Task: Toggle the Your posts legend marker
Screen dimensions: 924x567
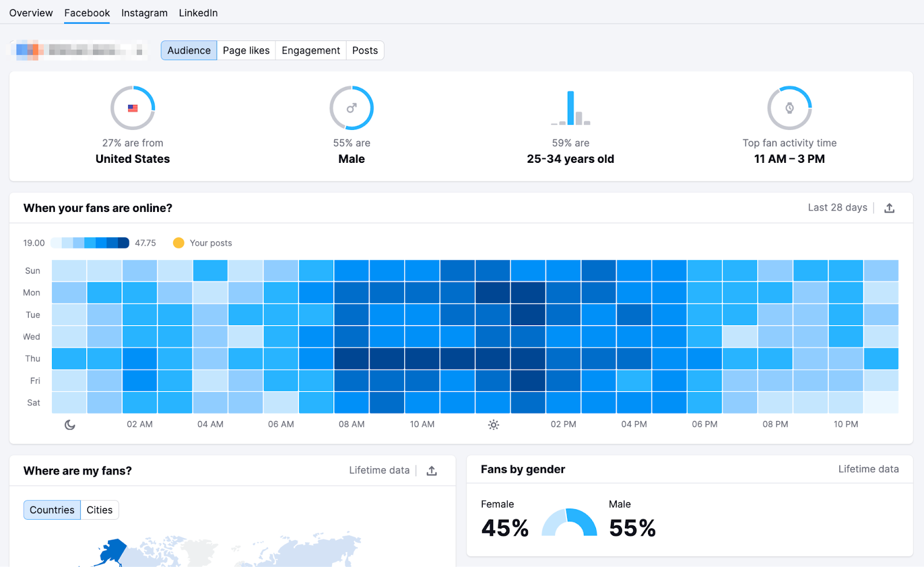Action: point(179,243)
